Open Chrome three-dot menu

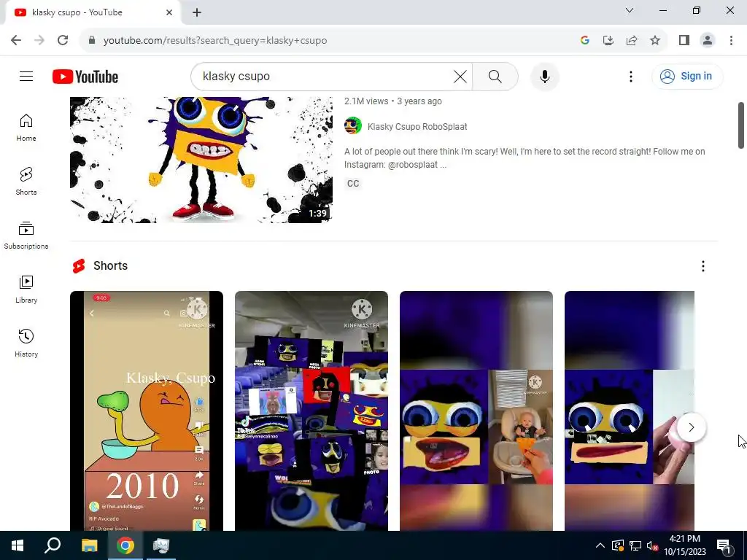[731, 41]
